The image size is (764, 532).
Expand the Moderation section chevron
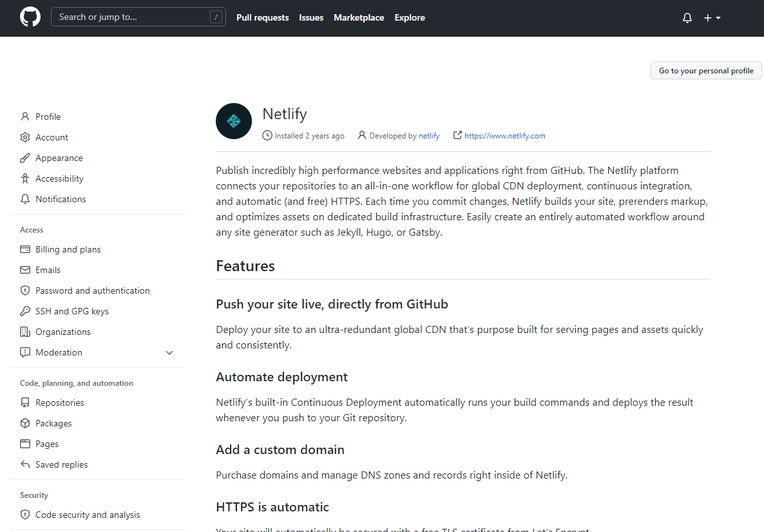pos(169,353)
